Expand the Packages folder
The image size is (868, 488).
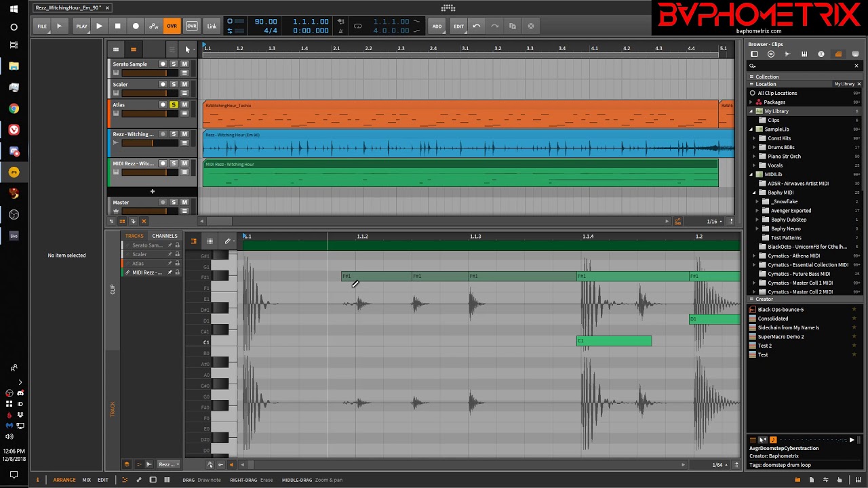pos(751,102)
